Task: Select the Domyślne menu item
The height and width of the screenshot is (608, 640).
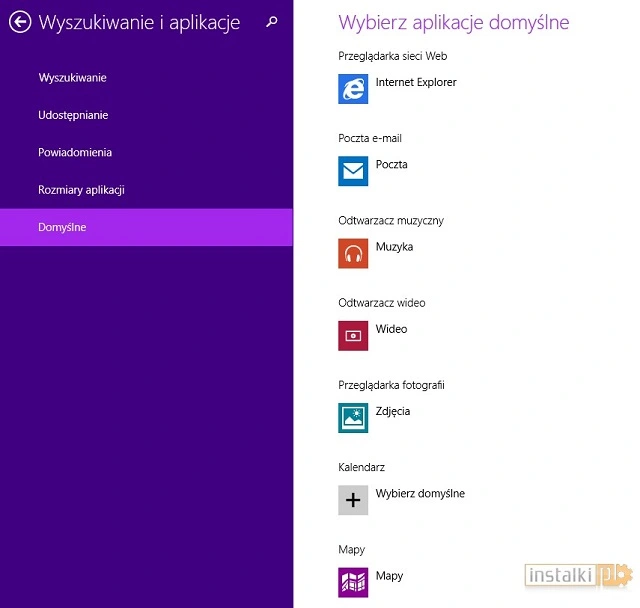Action: click(146, 227)
